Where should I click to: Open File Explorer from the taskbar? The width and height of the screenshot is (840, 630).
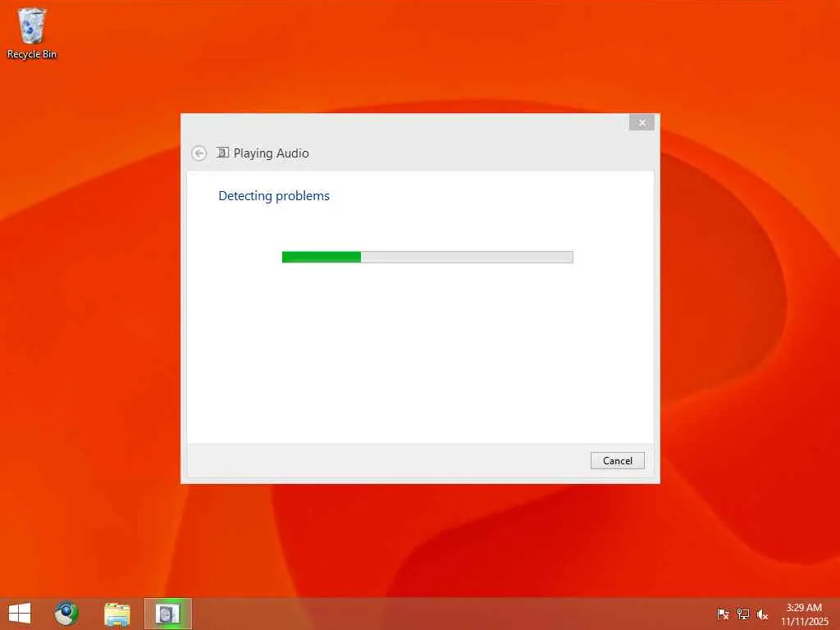pos(116,614)
